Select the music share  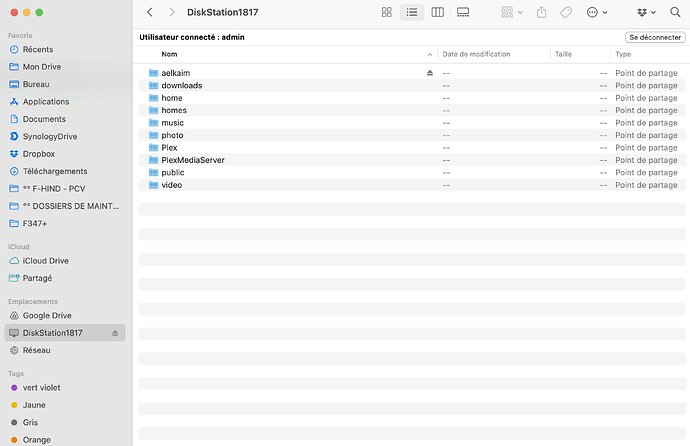[412, 123]
